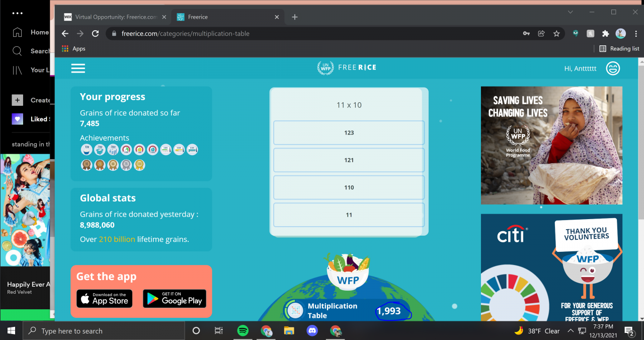This screenshot has height=340, width=644.
Task: Open the Chrome tab search chevron
Action: (570, 12)
